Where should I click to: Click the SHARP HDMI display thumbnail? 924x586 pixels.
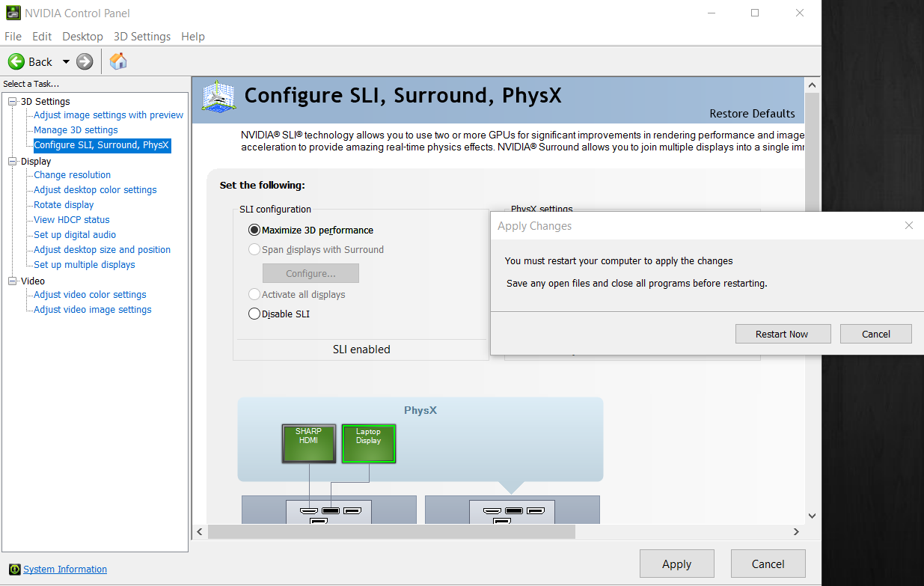[308, 444]
